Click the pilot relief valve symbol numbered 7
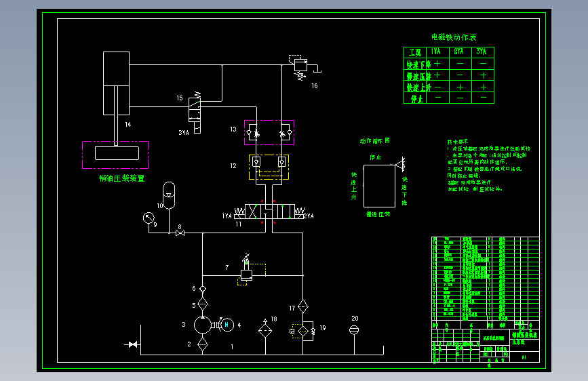 pos(246,270)
